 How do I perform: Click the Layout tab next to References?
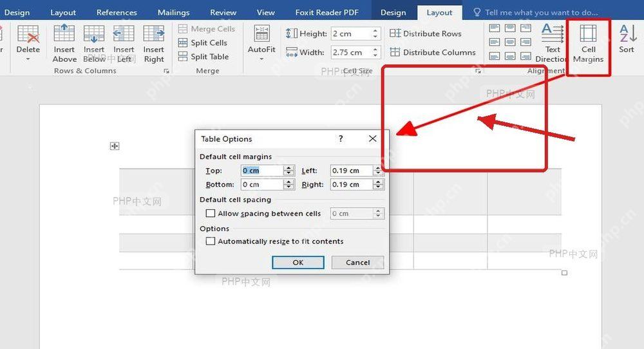pyautogui.click(x=63, y=12)
